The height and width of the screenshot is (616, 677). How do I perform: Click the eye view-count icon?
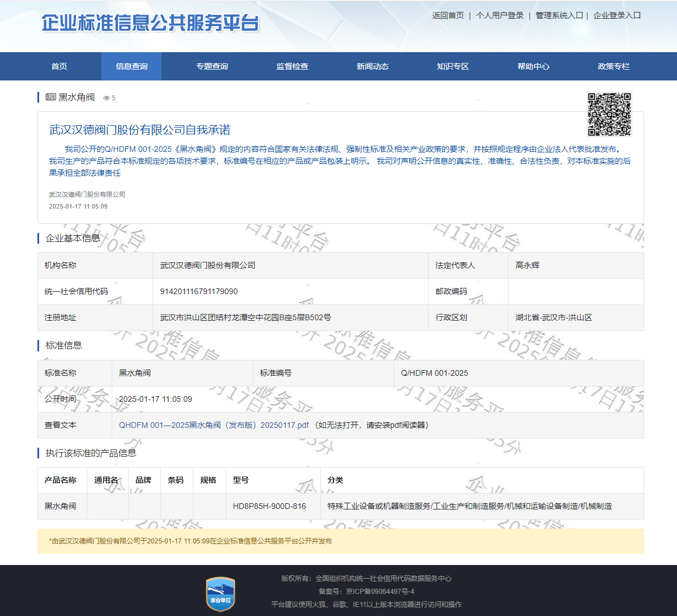(106, 98)
